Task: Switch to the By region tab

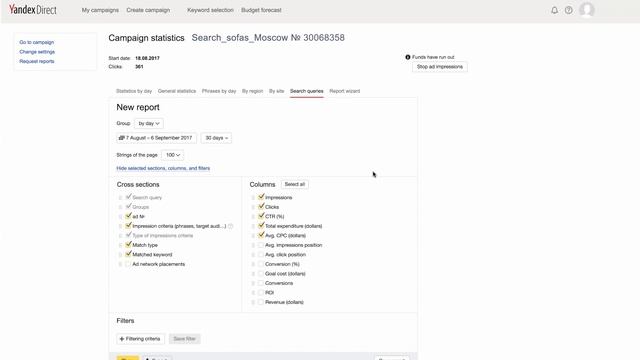Action: pyautogui.click(x=252, y=91)
